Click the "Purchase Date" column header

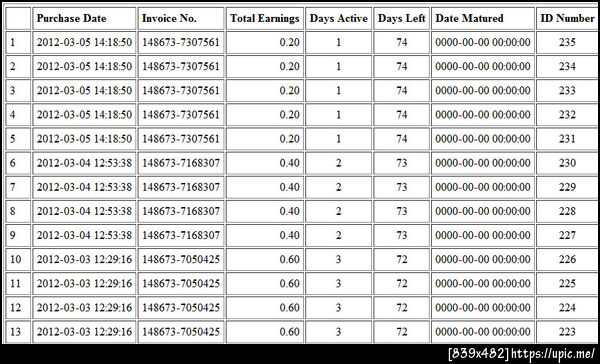(x=84, y=18)
